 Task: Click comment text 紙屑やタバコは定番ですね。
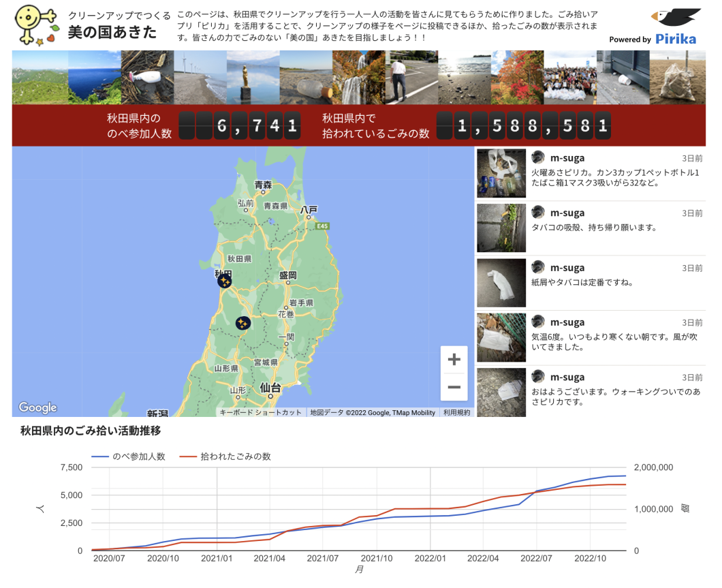point(582,282)
